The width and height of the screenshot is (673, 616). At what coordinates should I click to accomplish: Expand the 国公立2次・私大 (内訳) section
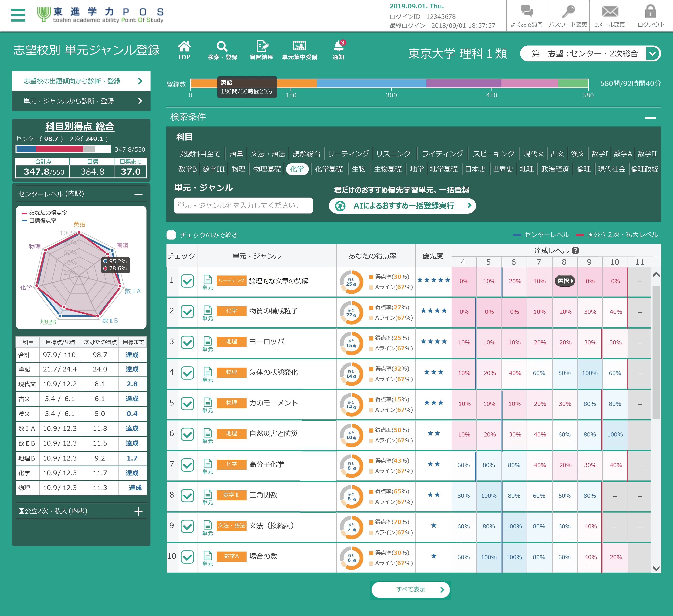pyautogui.click(x=138, y=511)
